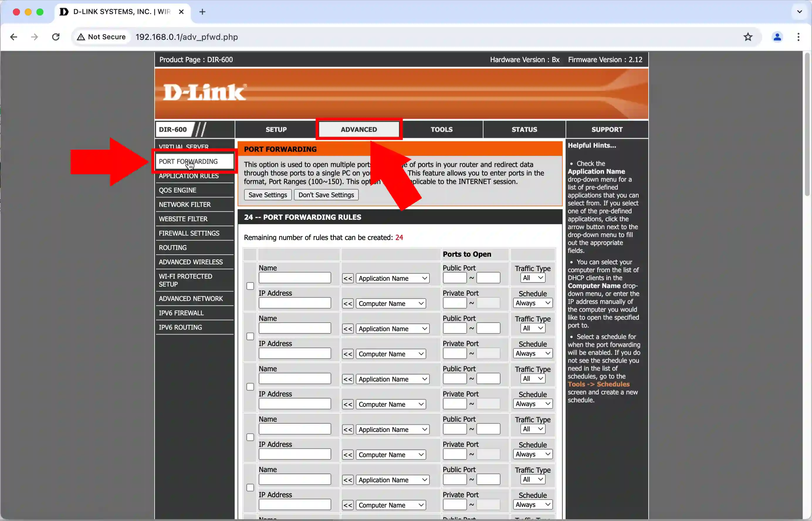Click the PORT FORWARDING sidebar icon
The width and height of the screenshot is (812, 521).
pyautogui.click(x=188, y=161)
